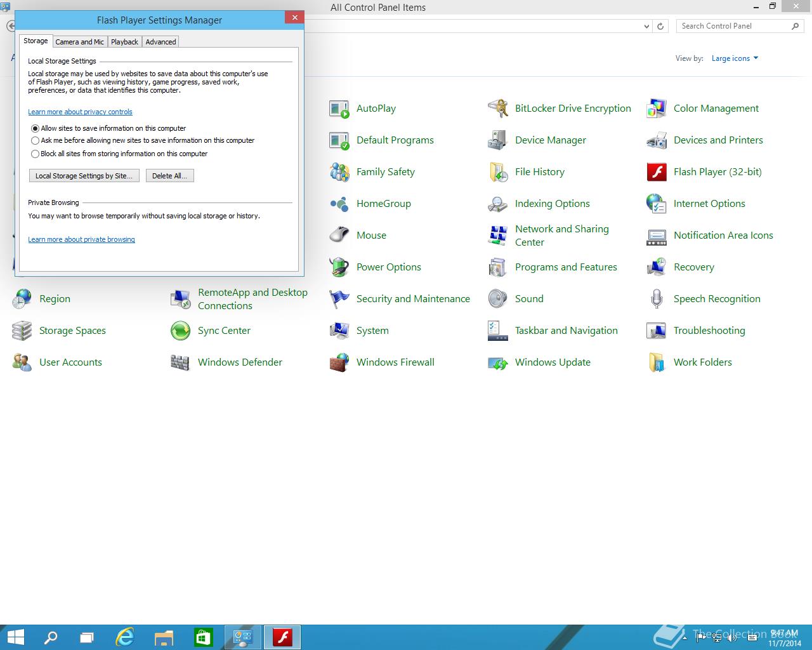Open the File History icon

tap(498, 172)
